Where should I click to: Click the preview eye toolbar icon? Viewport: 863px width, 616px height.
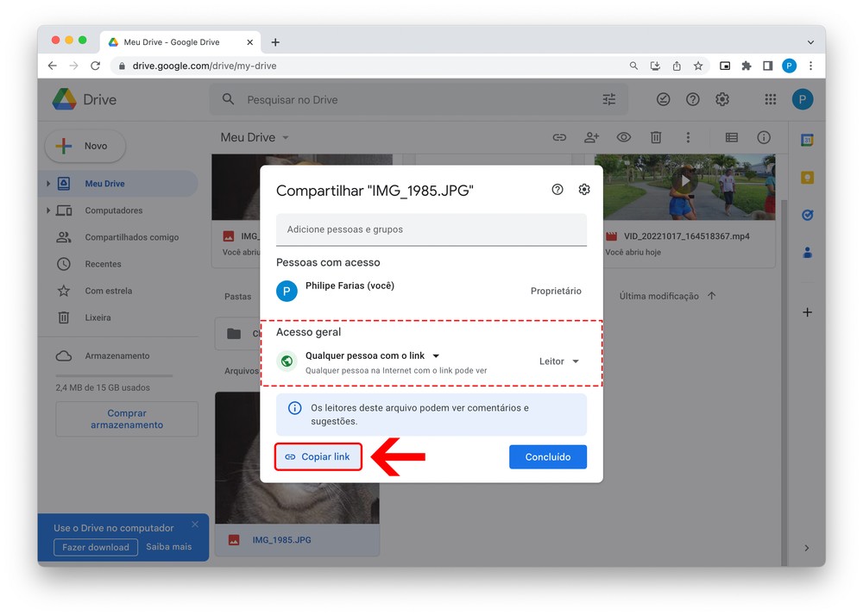[624, 137]
